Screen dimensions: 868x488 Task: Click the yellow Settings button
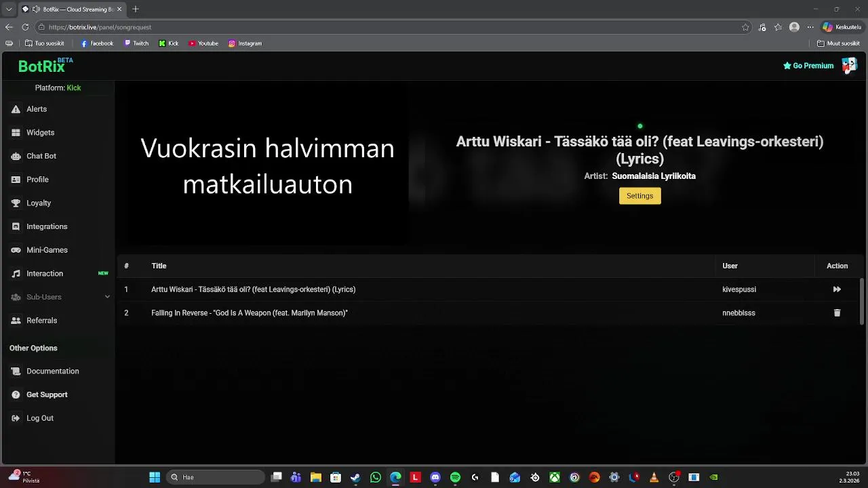pos(639,196)
